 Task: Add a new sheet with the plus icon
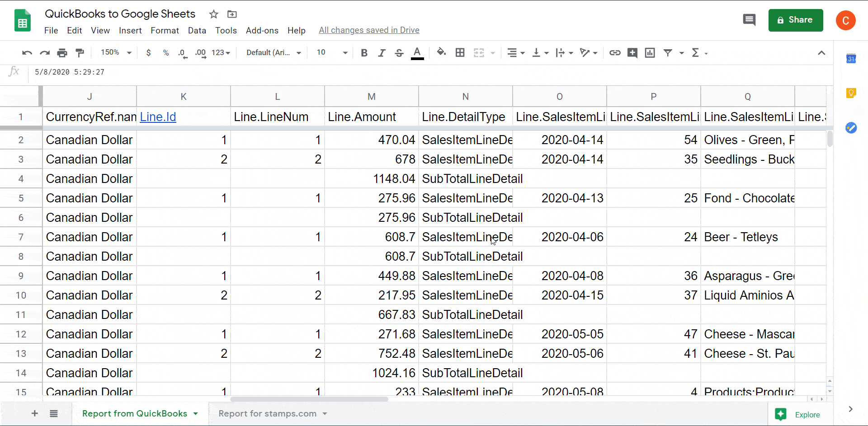pyautogui.click(x=34, y=413)
